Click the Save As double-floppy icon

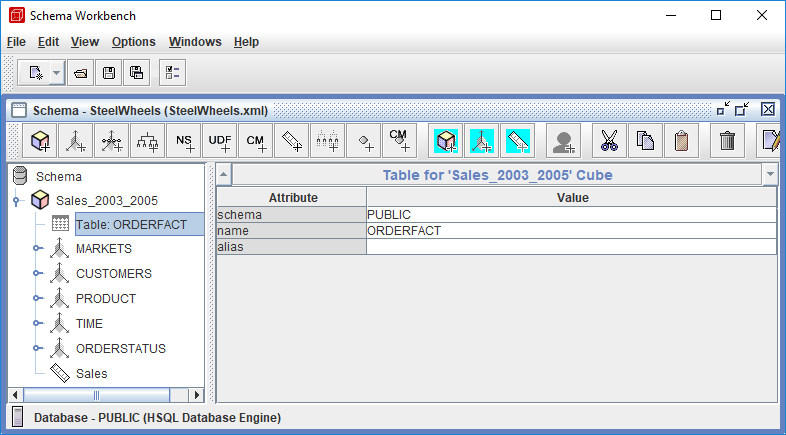click(x=137, y=73)
